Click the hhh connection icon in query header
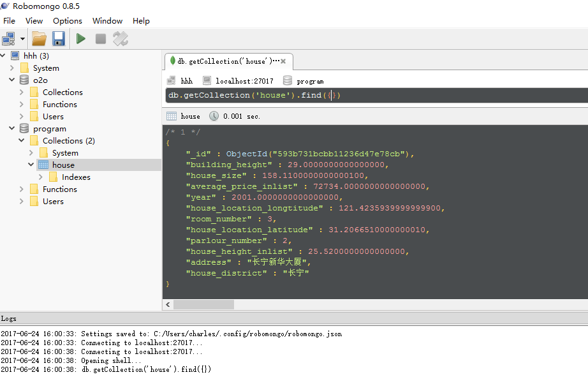Screen dimensions: 588x377 [x=172, y=80]
